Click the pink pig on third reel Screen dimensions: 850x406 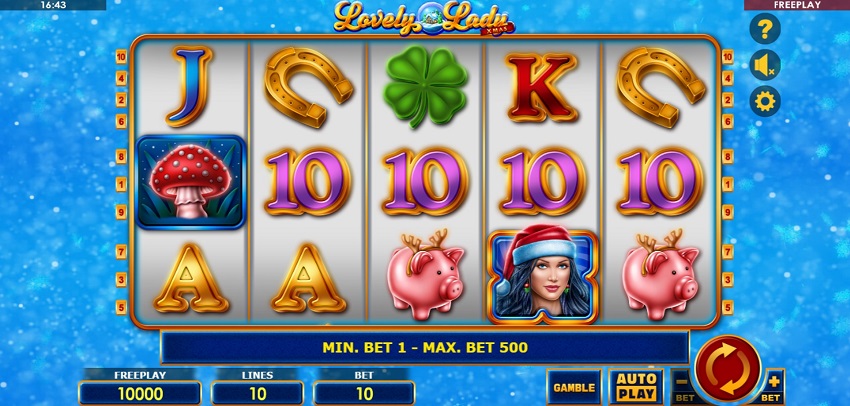(426, 274)
